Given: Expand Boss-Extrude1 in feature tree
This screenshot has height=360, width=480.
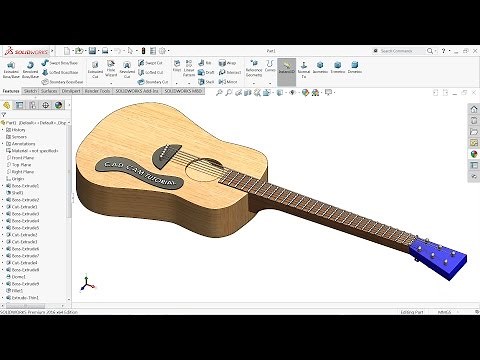Looking at the screenshot, I should (3, 186).
